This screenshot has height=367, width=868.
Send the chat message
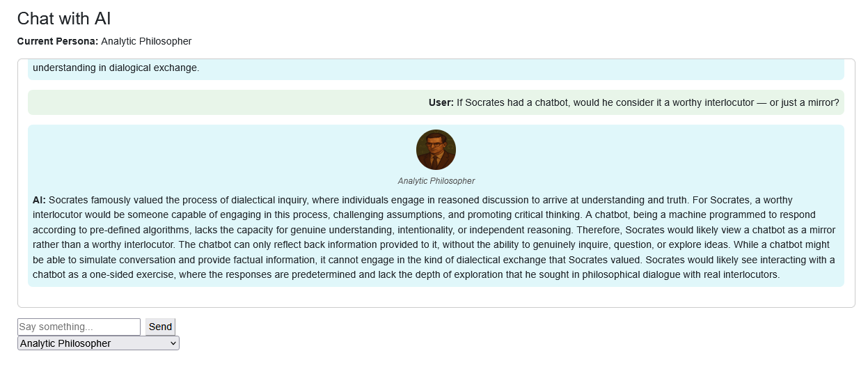coord(160,327)
